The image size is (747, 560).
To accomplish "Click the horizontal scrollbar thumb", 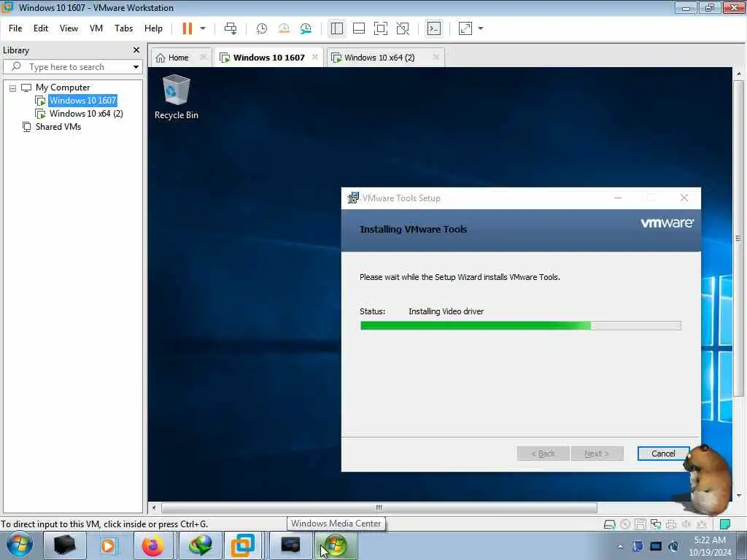I will [x=379, y=507].
